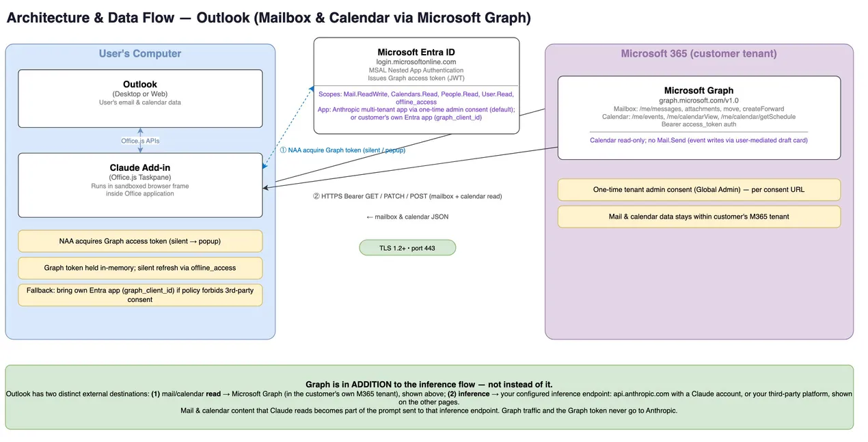
Task: Click 'Graph token held in-memory' note
Action: coord(140,268)
